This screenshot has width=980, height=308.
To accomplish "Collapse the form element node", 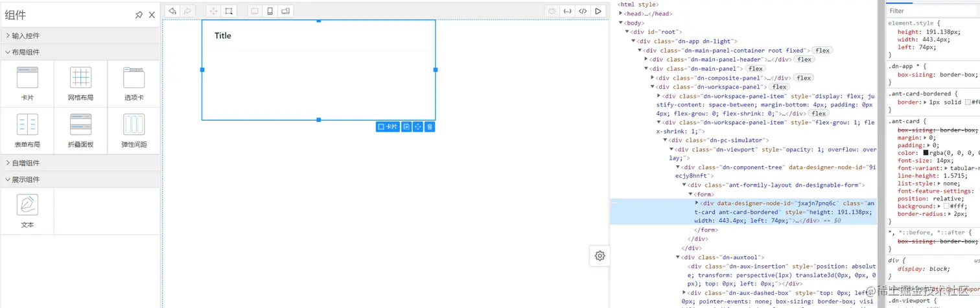I will (x=691, y=194).
